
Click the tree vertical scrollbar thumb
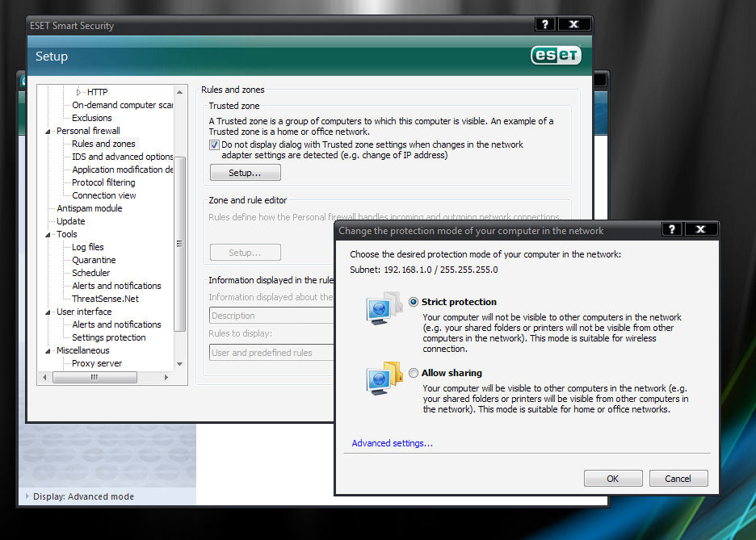pos(180,244)
